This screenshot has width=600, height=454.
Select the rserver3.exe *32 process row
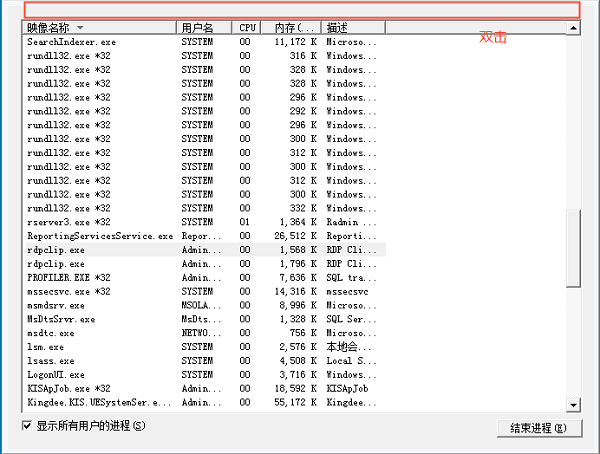[x=69, y=221]
